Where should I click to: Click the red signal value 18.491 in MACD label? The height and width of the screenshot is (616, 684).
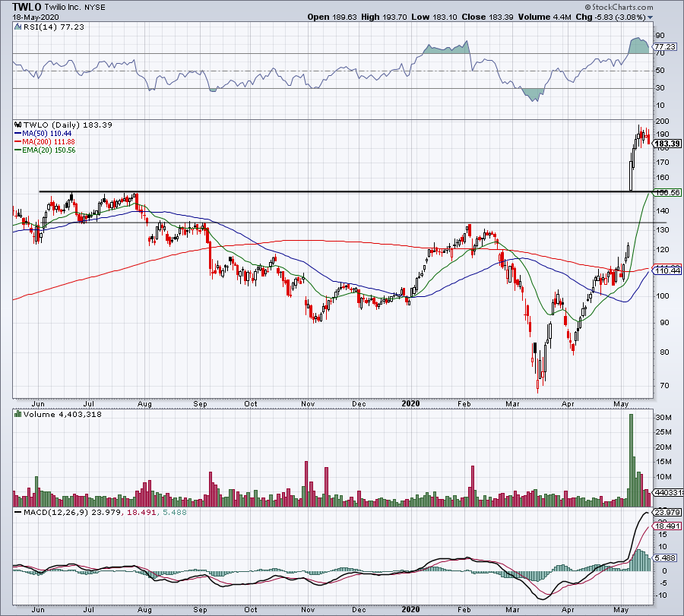pos(141,513)
